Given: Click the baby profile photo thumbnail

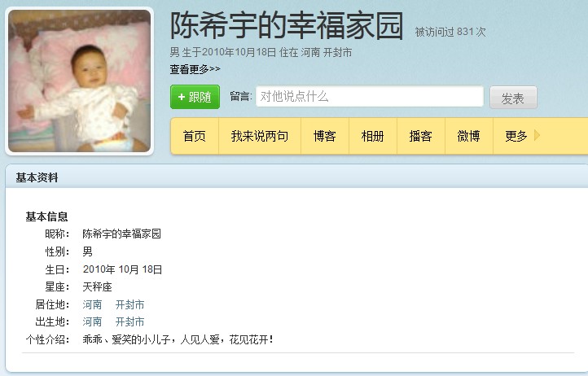Looking at the screenshot, I should pyautogui.click(x=80, y=81).
